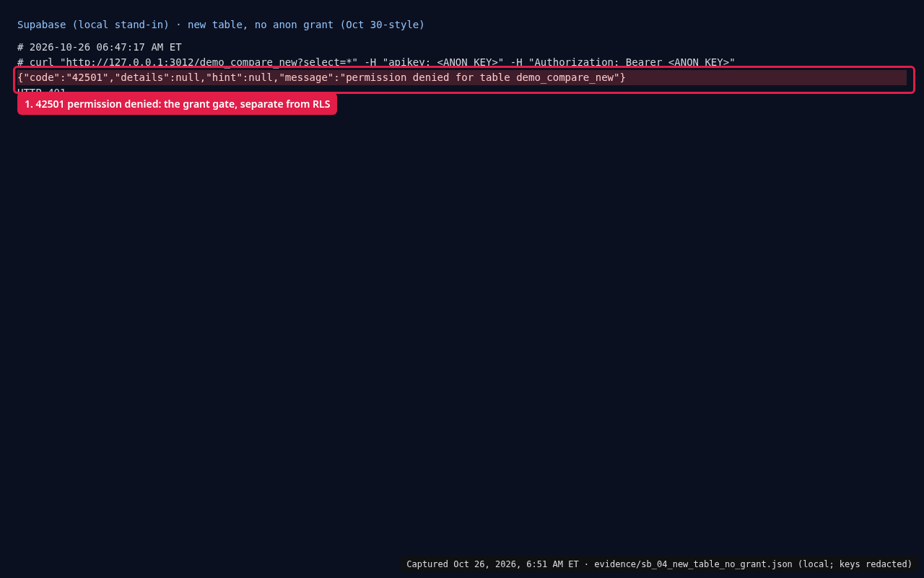Click the "Captured Oct 26, 2026" evidence caption
Viewport: 924px width, 578px height.
click(659, 564)
